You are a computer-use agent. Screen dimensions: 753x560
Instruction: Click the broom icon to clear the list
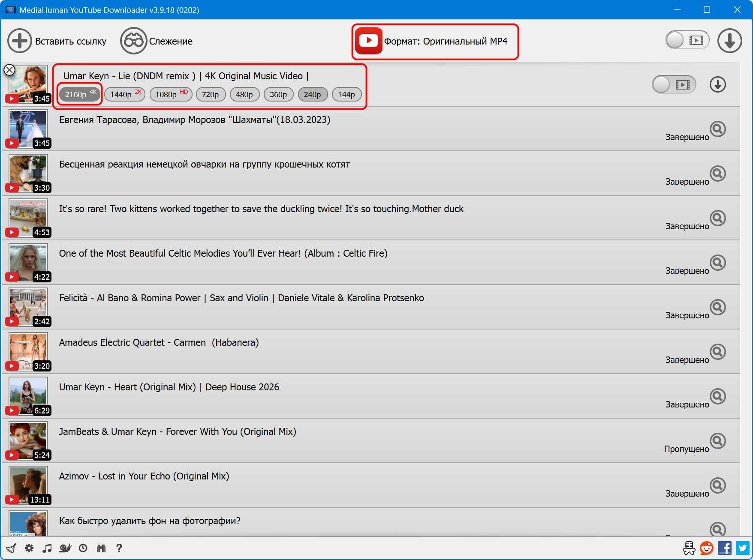(x=11, y=548)
